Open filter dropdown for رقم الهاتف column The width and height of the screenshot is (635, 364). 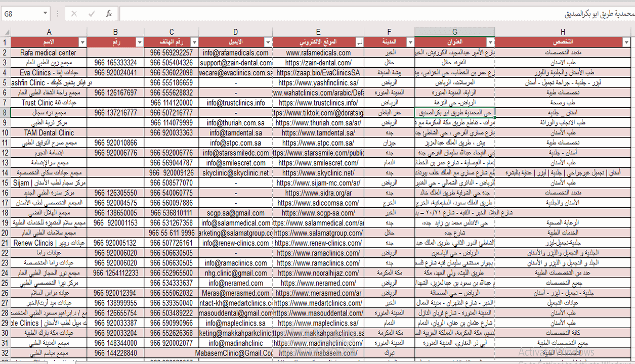[194, 42]
